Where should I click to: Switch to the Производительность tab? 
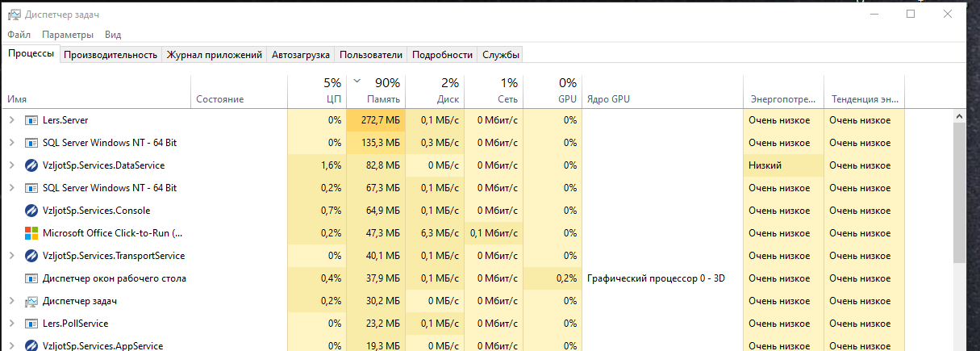pos(111,55)
